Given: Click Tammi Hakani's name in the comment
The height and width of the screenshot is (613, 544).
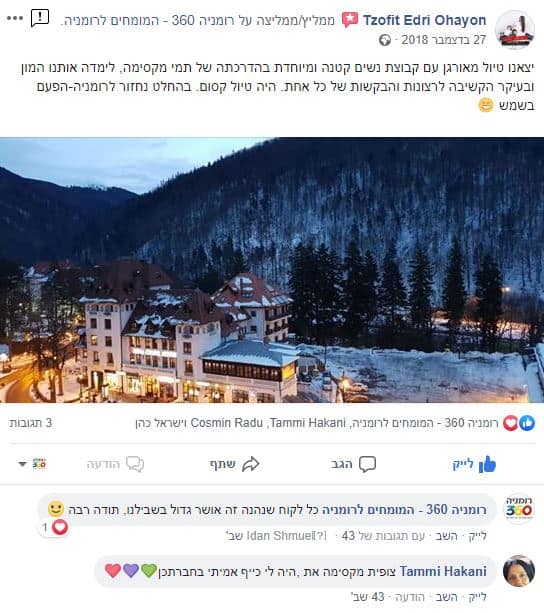Looking at the screenshot, I should 443,571.
